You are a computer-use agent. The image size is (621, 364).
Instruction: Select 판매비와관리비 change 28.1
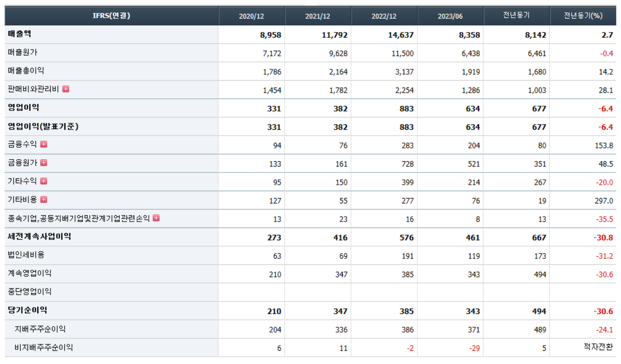coord(606,90)
